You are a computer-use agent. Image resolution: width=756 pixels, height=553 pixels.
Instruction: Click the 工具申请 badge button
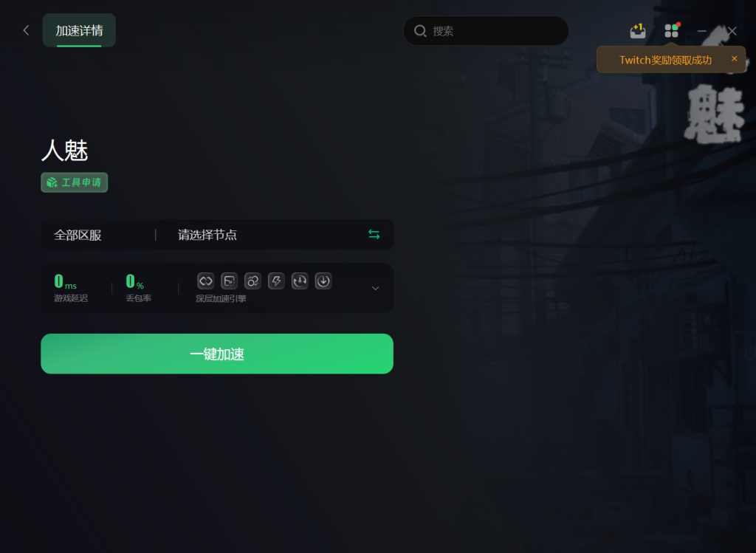[x=75, y=182]
